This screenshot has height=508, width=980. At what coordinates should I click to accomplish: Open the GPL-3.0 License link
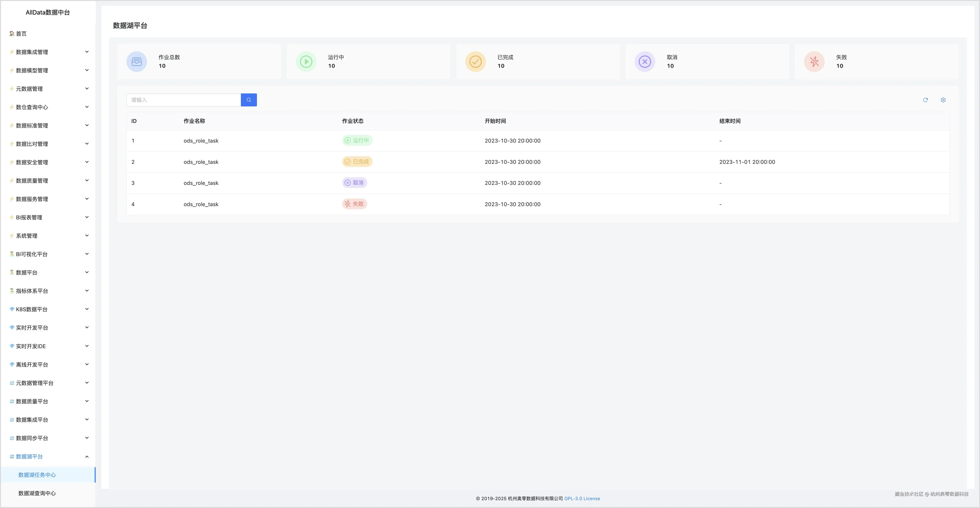[582, 498]
